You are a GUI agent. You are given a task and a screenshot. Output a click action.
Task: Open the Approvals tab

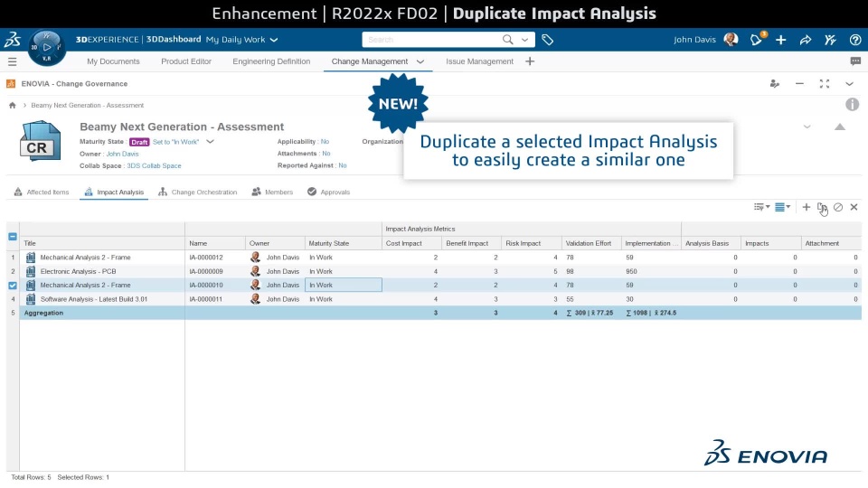(x=329, y=192)
